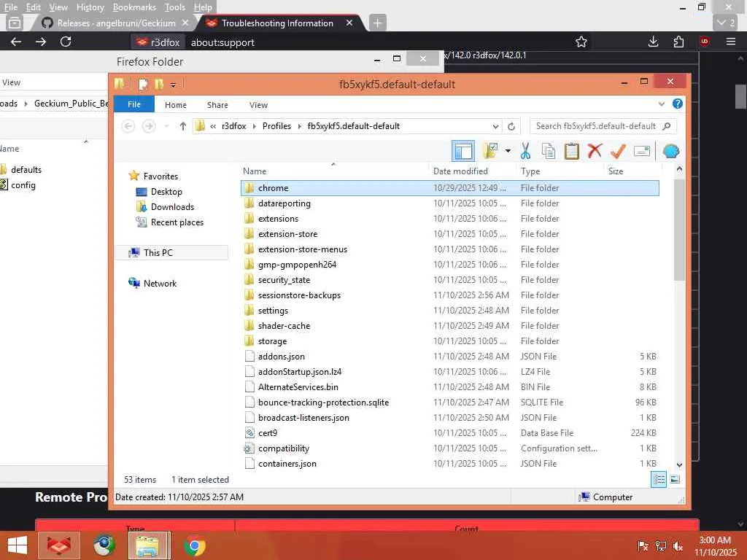Click file list vertical scrollbar down arrow

[x=679, y=464]
